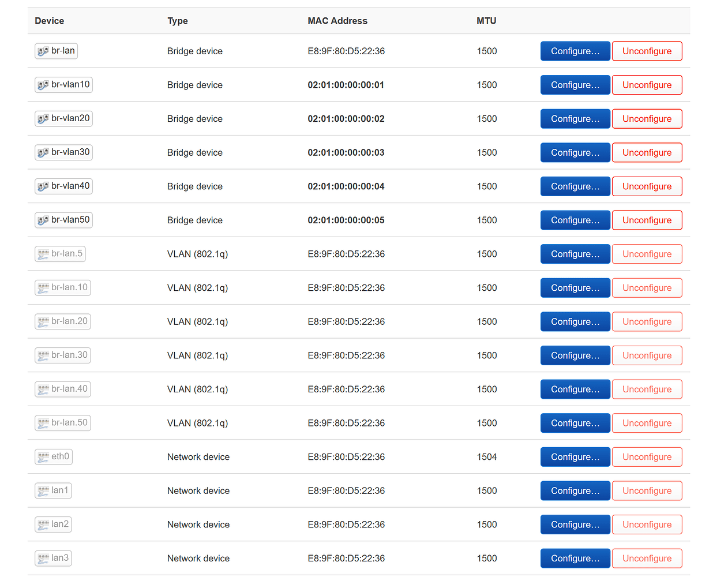Click the network port icon beside lan2

43,524
